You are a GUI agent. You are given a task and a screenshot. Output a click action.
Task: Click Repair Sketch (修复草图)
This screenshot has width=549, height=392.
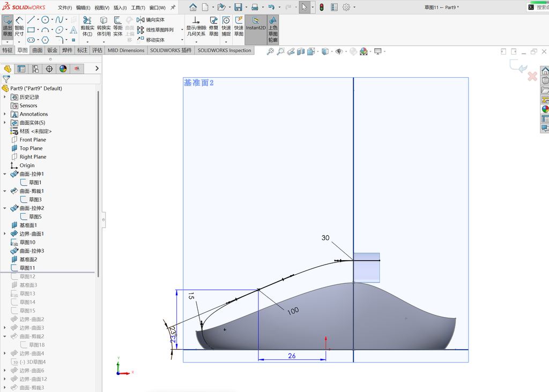213,26
